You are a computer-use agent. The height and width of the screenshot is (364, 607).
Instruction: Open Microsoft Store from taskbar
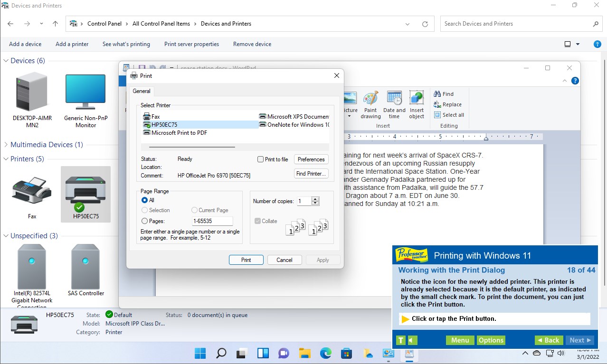346,353
